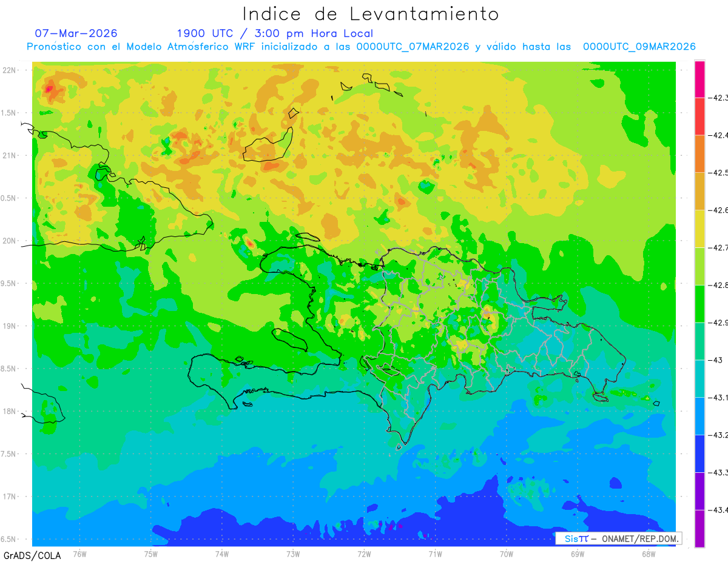Viewport: 728px width, 562px height.
Task: Click the '-42.4' color bar label
Action: point(718,135)
